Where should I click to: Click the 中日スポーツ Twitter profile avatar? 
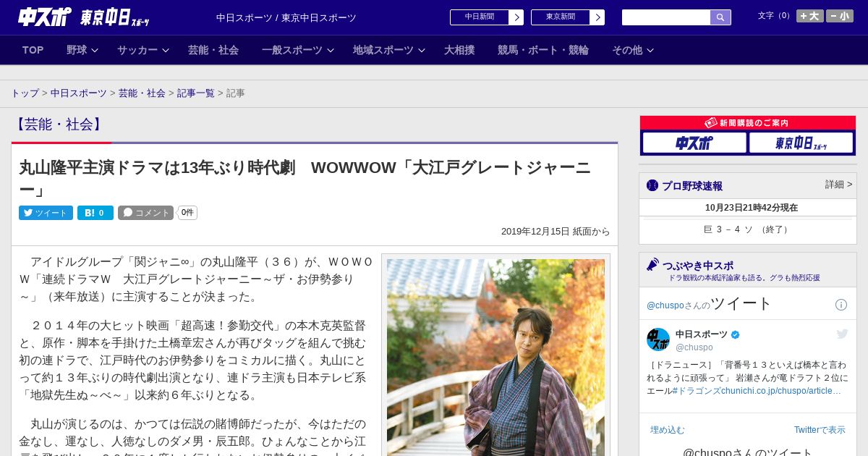(658, 339)
